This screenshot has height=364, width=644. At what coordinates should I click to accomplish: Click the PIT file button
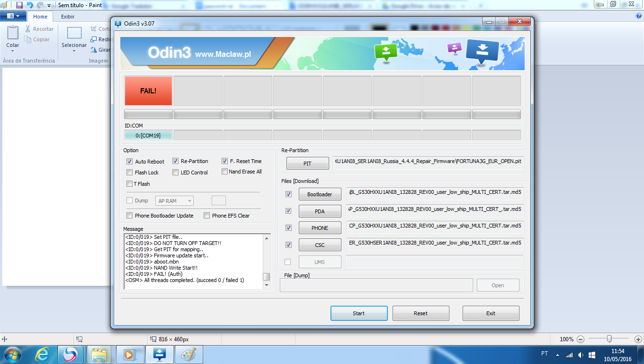pos(307,163)
